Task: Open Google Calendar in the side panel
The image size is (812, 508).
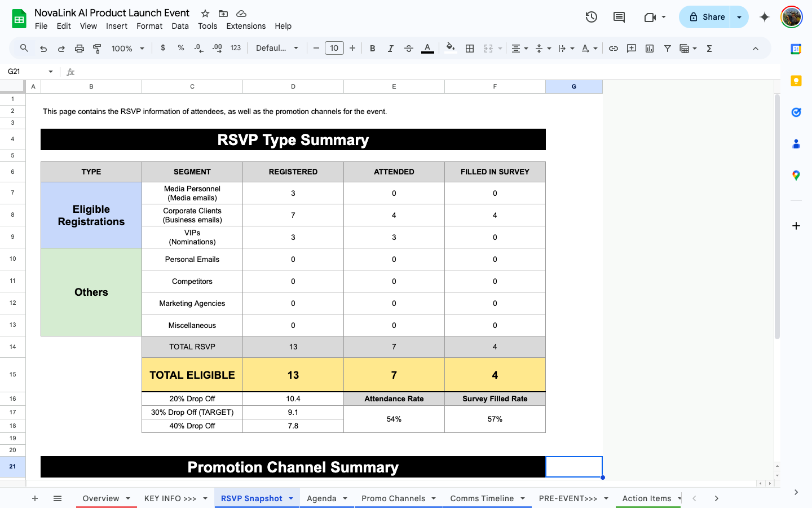Action: [x=796, y=49]
